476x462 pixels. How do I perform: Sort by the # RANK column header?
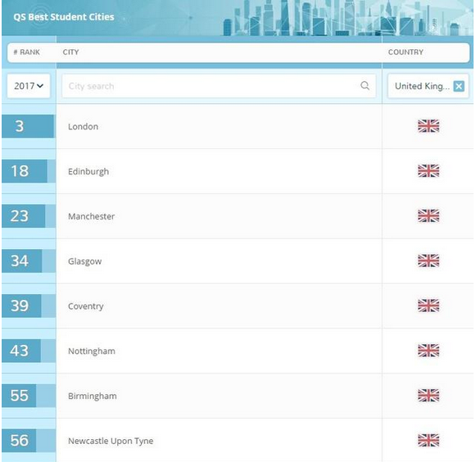(27, 52)
